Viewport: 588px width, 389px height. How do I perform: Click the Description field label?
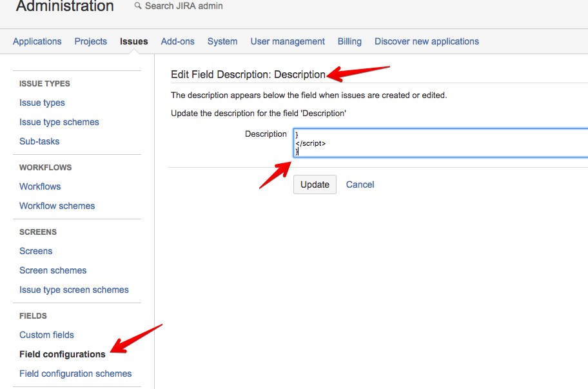[266, 134]
